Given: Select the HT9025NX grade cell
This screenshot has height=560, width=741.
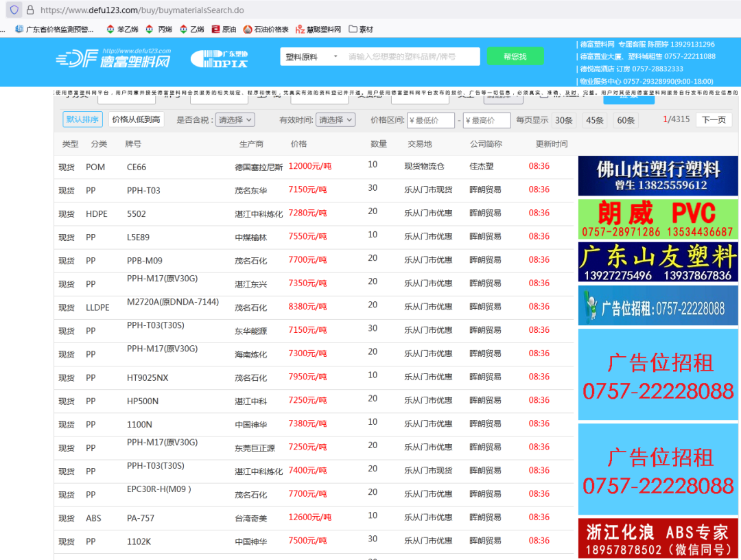Looking at the screenshot, I should [x=148, y=378].
